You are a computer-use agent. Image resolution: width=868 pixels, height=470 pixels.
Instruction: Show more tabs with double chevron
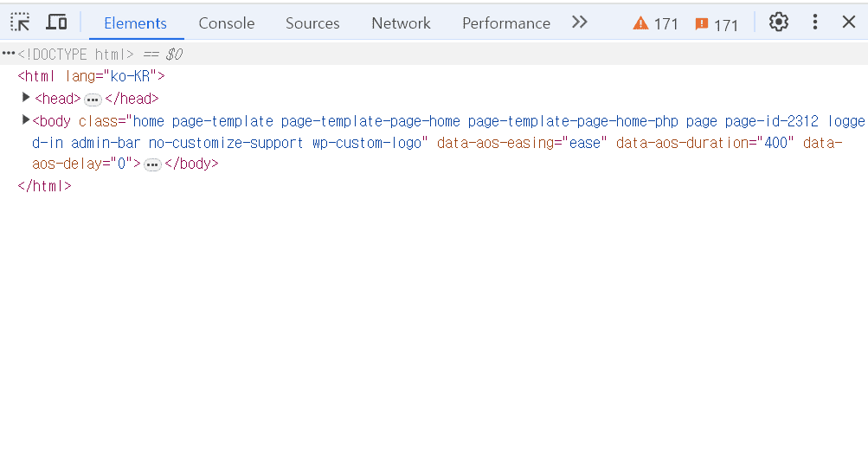click(x=579, y=23)
